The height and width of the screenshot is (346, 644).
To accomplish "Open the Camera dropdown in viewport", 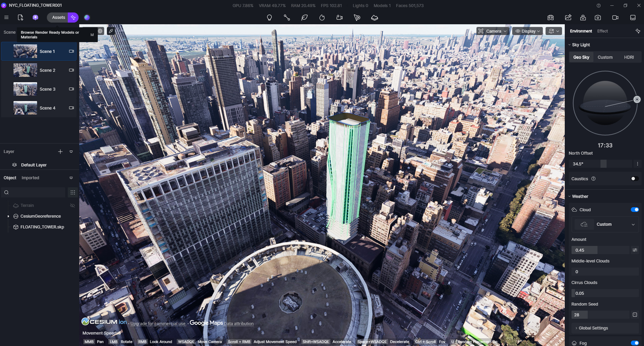I will point(493,31).
